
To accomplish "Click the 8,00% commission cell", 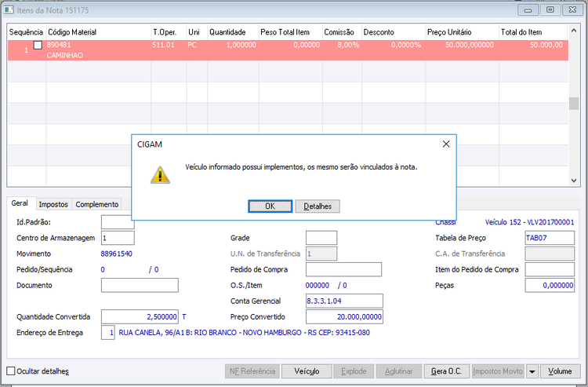I will pos(348,45).
